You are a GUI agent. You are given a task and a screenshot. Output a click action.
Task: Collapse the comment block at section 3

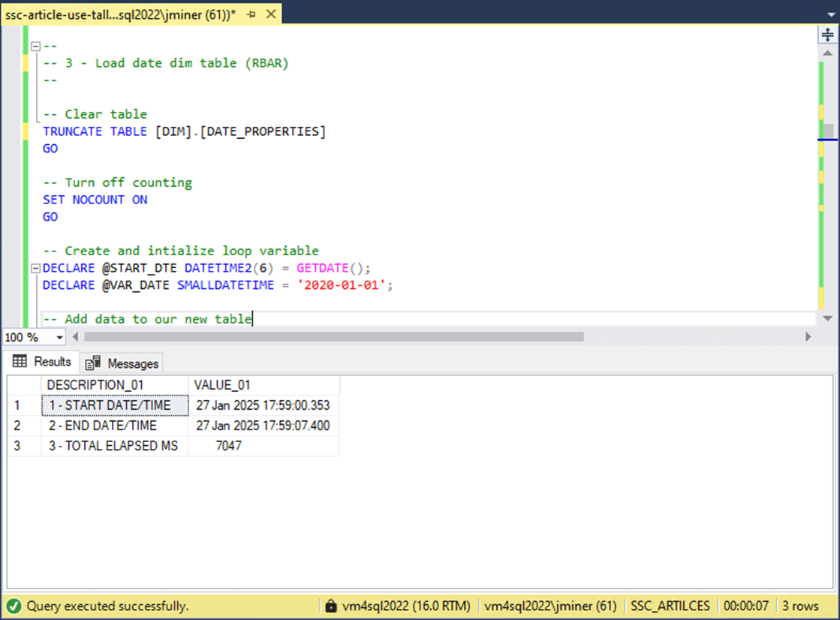coord(35,47)
